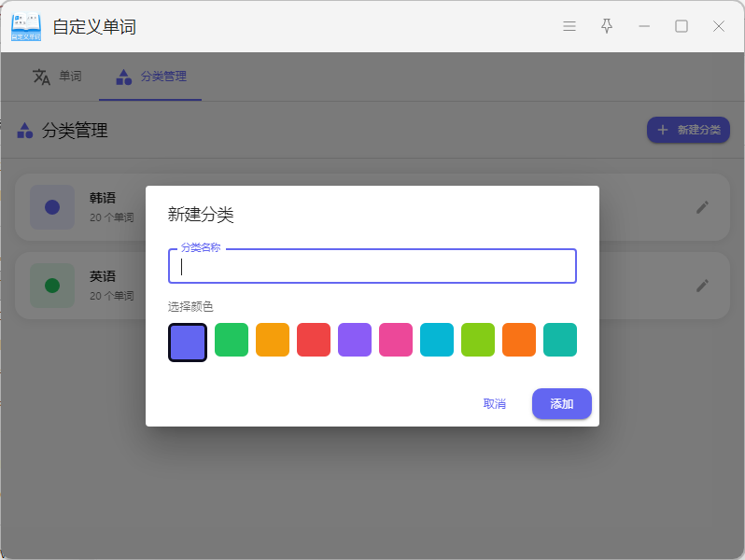This screenshot has height=560, width=745.
Task: Confirm with the 添加 button
Action: coord(561,404)
